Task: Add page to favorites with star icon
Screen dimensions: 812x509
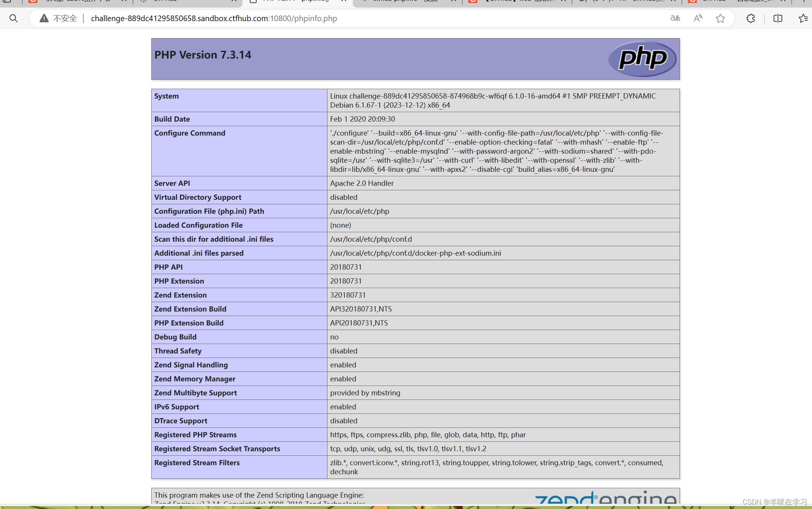Action: 720,18
